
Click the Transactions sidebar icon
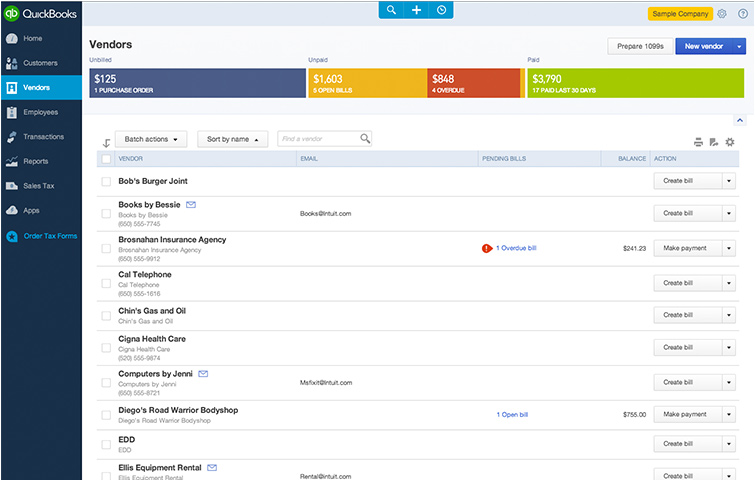pos(12,137)
